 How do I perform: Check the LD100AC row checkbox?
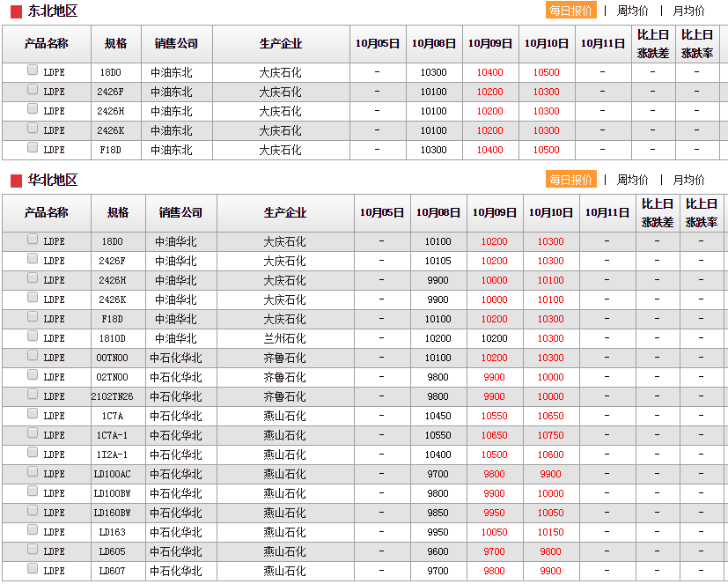[33, 471]
